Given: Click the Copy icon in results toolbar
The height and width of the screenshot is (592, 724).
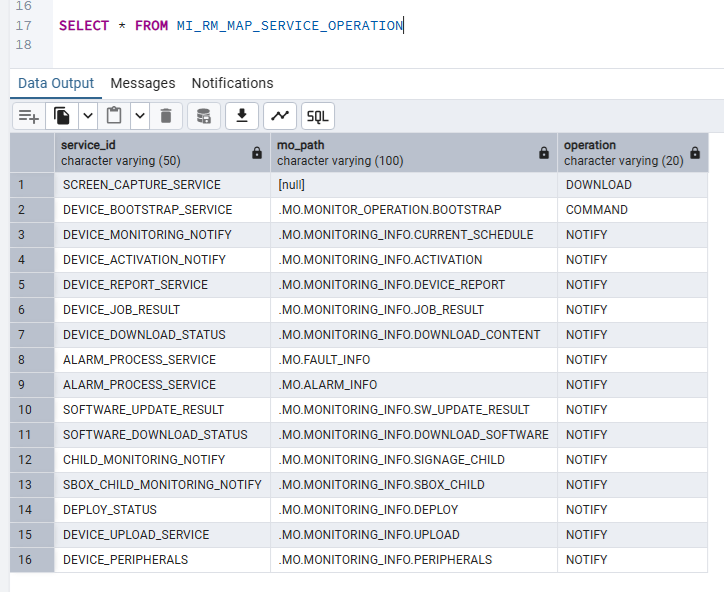Looking at the screenshot, I should [63, 116].
